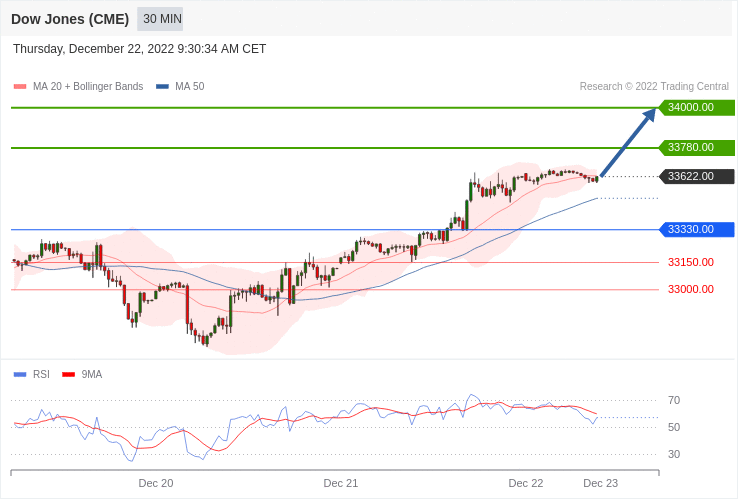Click the blue 33330.00 pivot label
The image size is (738, 500).
pyautogui.click(x=696, y=229)
